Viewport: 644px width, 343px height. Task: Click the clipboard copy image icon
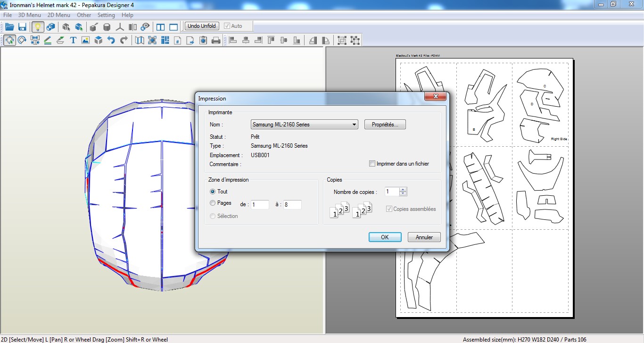pos(203,41)
